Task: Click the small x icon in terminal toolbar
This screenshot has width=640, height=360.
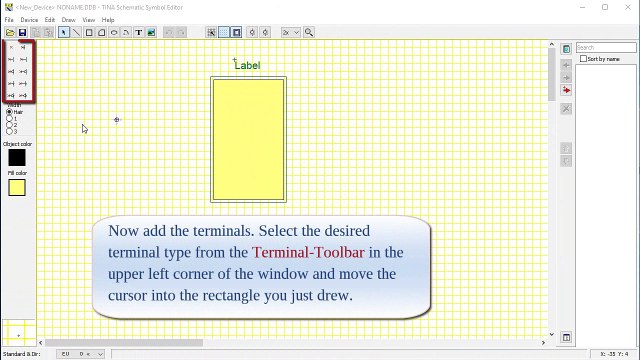Action: click(11, 48)
